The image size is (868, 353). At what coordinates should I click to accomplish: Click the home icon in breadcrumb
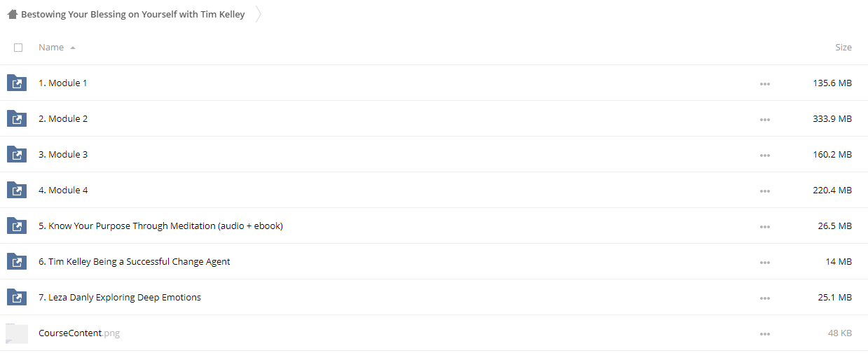pyautogui.click(x=12, y=14)
